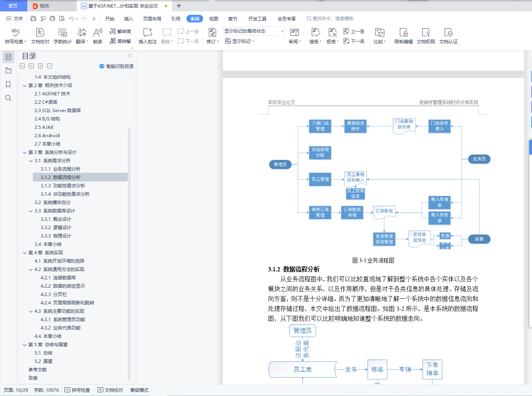The width and height of the screenshot is (532, 396).
Task: Insert a comment with 插入批注
Action: (148, 36)
